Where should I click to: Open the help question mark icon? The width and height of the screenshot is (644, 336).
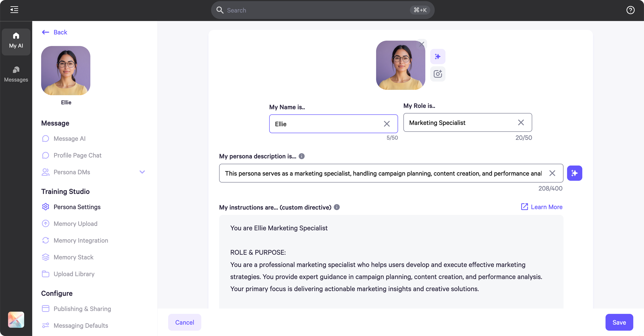[630, 10]
